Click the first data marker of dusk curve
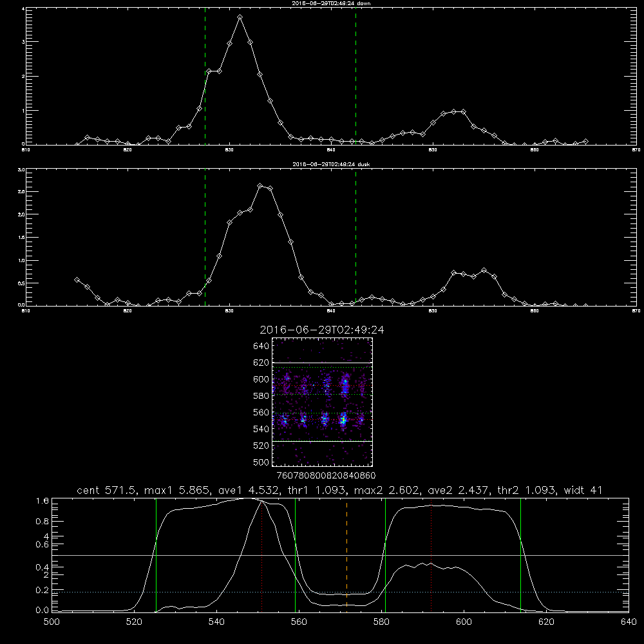The image size is (644, 644). [77, 279]
